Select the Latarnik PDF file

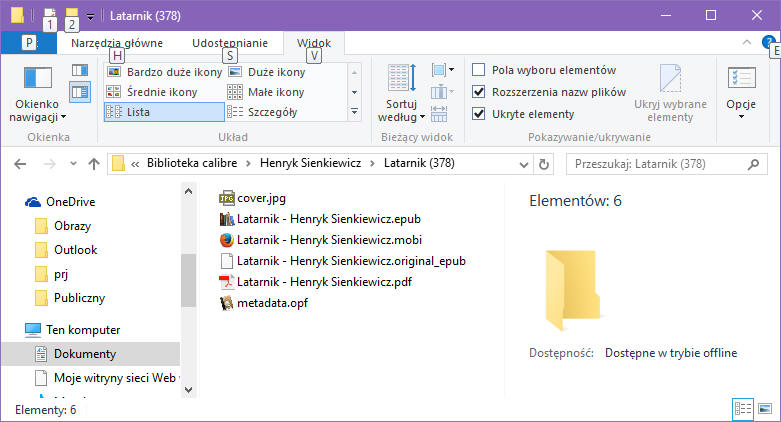310,282
